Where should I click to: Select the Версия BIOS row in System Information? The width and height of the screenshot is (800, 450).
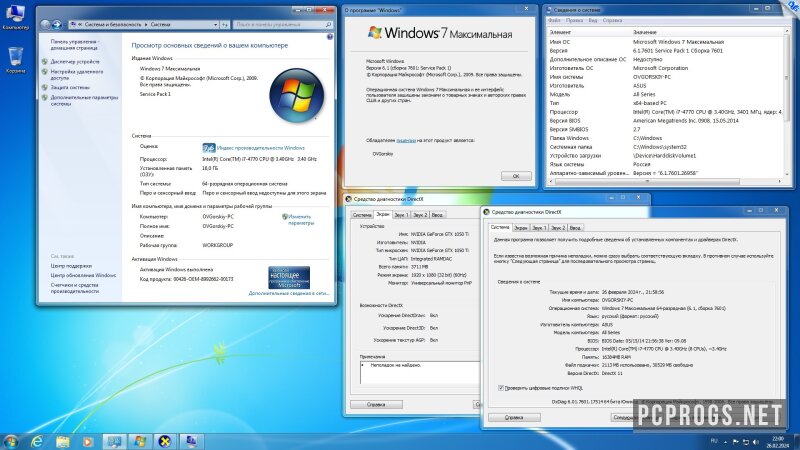665,121
